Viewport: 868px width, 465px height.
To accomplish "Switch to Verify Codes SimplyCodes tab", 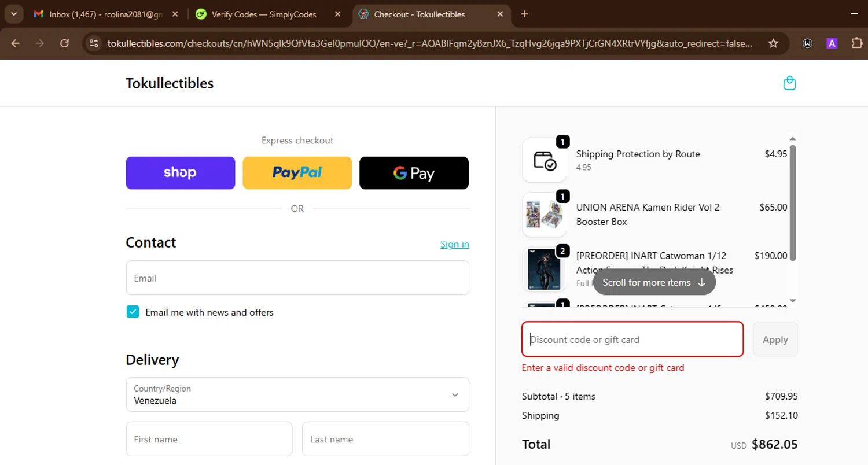I will tap(270, 14).
